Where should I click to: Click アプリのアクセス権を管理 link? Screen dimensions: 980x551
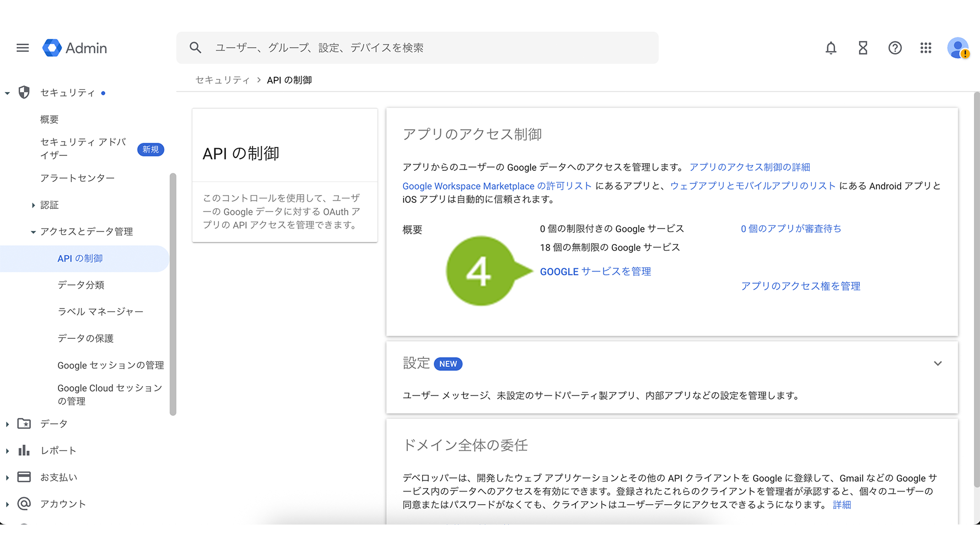coord(800,286)
